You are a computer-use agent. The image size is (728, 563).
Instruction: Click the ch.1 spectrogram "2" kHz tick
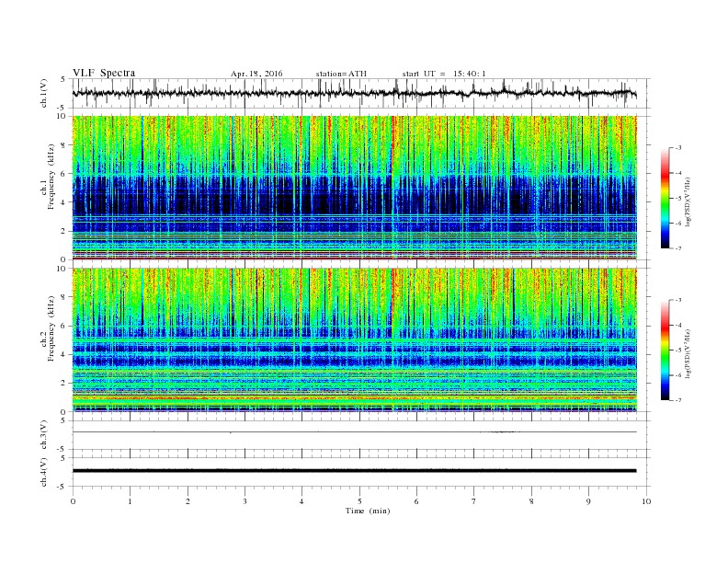63,231
